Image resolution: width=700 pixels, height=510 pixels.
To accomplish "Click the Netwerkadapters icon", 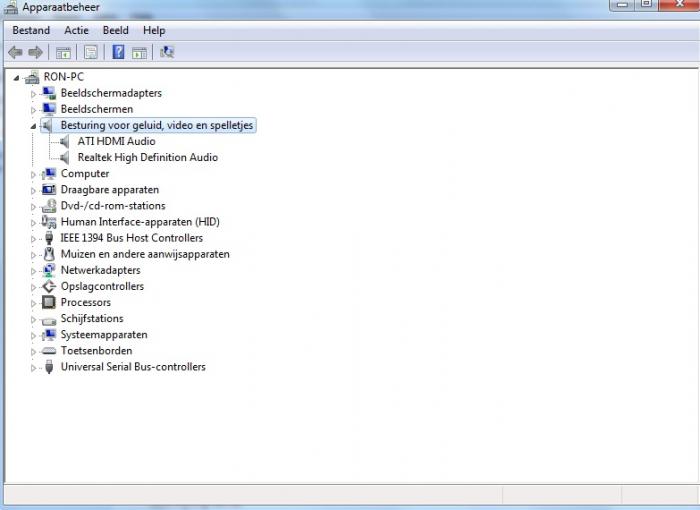I will 49,270.
